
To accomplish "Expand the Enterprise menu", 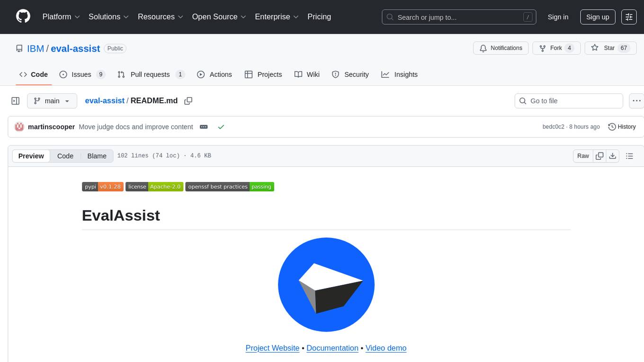I will pos(277,17).
